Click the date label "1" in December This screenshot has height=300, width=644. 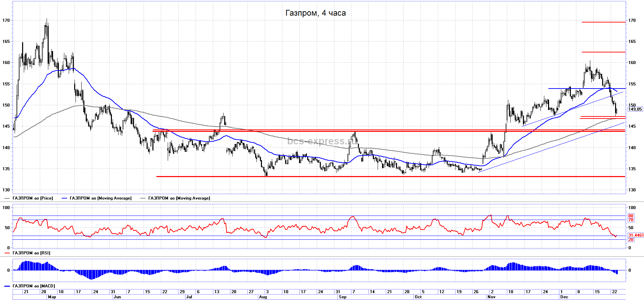(562, 292)
